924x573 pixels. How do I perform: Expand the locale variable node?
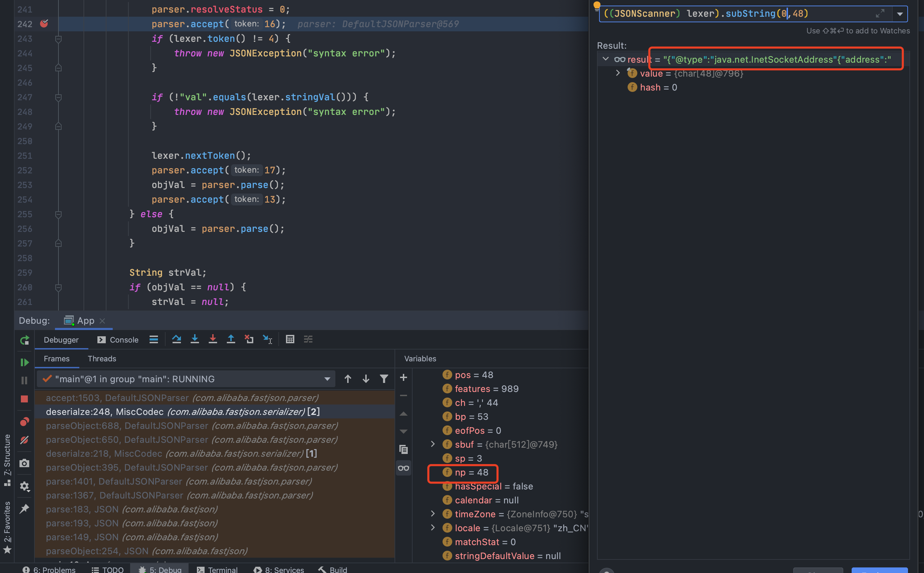pos(433,527)
